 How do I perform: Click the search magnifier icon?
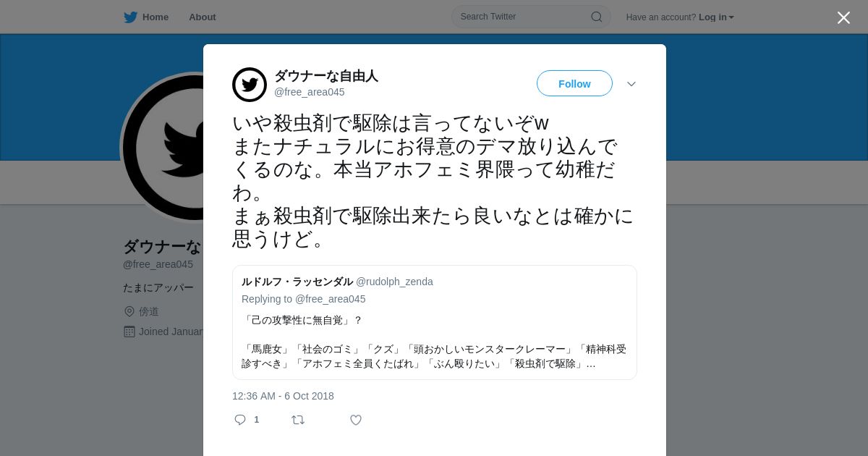[x=597, y=17]
